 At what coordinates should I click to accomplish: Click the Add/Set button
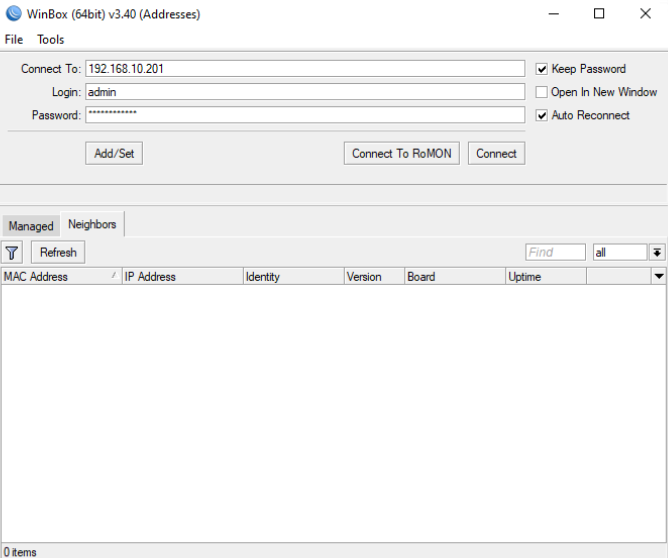point(114,153)
